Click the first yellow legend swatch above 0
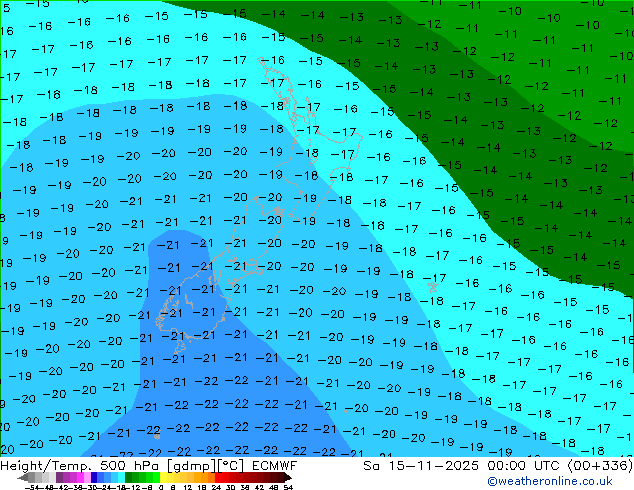Viewport: 634px width, 490px height. [x=163, y=478]
